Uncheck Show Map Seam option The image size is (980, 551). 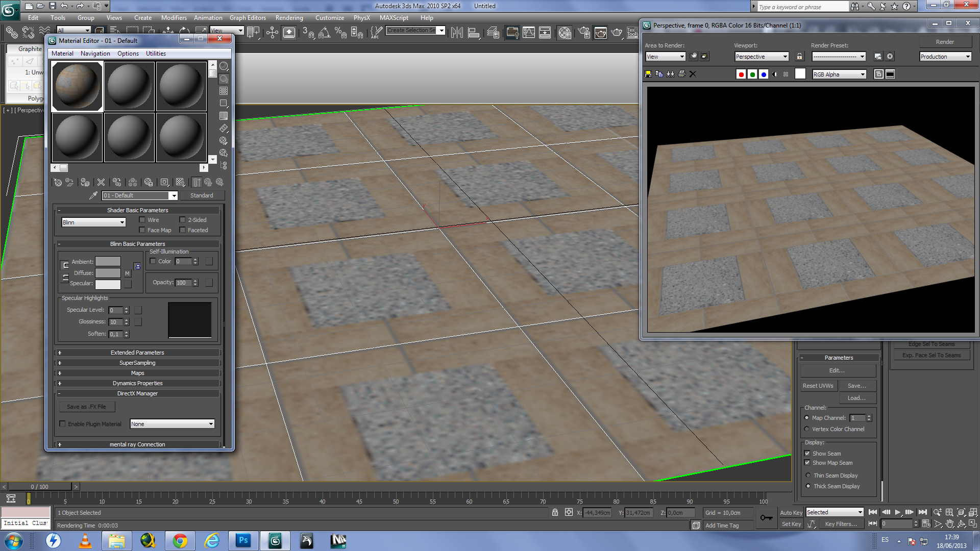point(807,463)
